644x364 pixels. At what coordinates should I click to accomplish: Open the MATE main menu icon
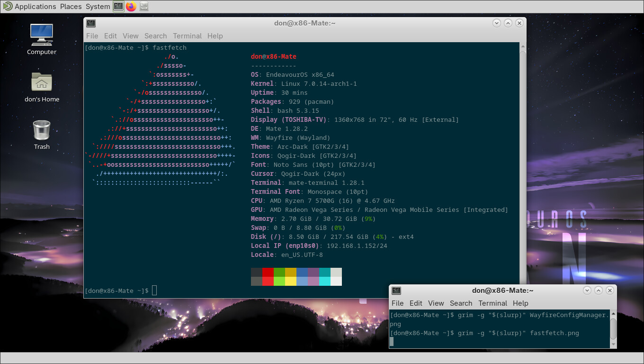point(7,6)
